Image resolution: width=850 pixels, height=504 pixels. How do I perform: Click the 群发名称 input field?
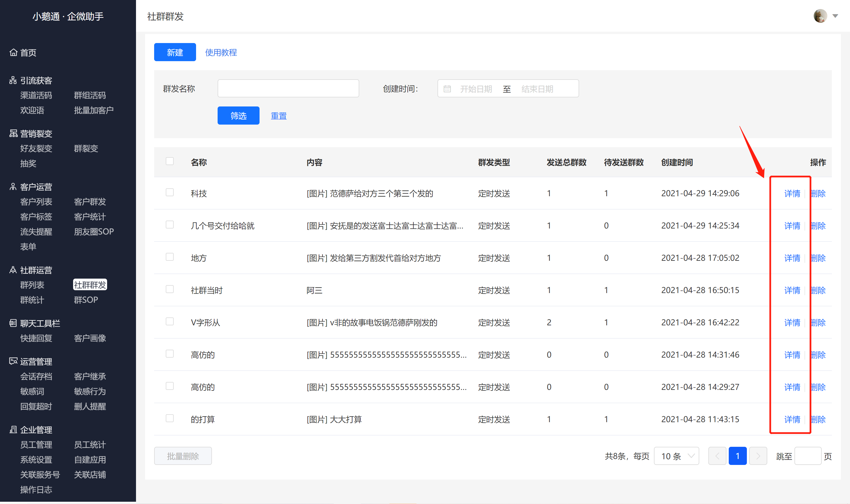pos(288,88)
